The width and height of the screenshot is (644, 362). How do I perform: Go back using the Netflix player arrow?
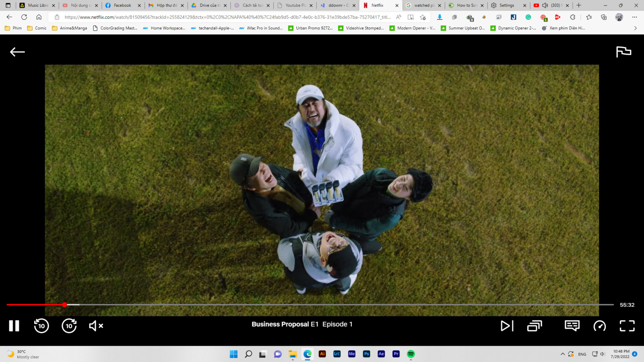pos(17,52)
